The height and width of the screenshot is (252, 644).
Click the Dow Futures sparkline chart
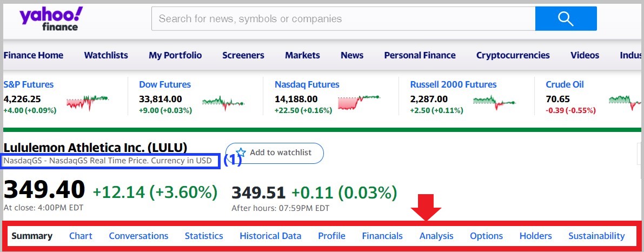[223, 103]
